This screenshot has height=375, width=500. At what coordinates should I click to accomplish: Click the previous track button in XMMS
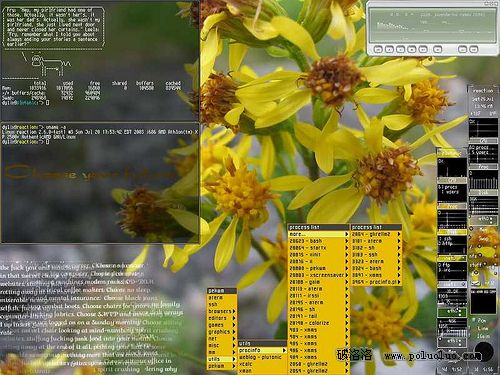click(x=378, y=49)
